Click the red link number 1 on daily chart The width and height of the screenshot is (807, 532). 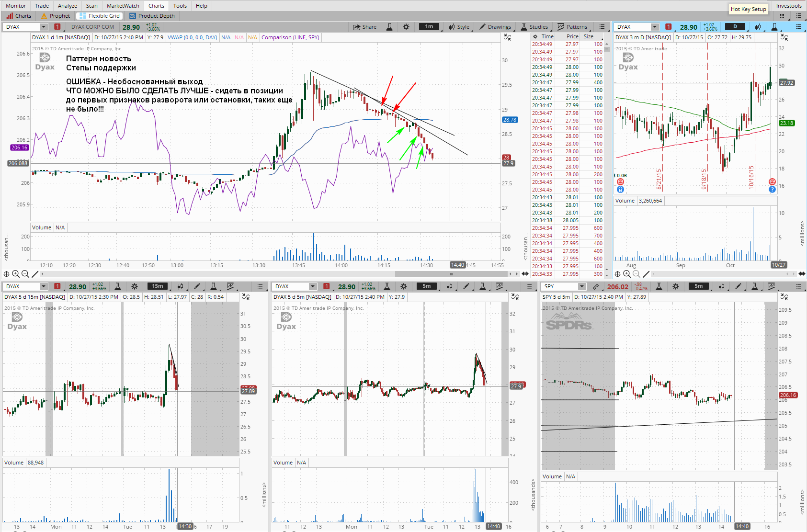tap(669, 27)
